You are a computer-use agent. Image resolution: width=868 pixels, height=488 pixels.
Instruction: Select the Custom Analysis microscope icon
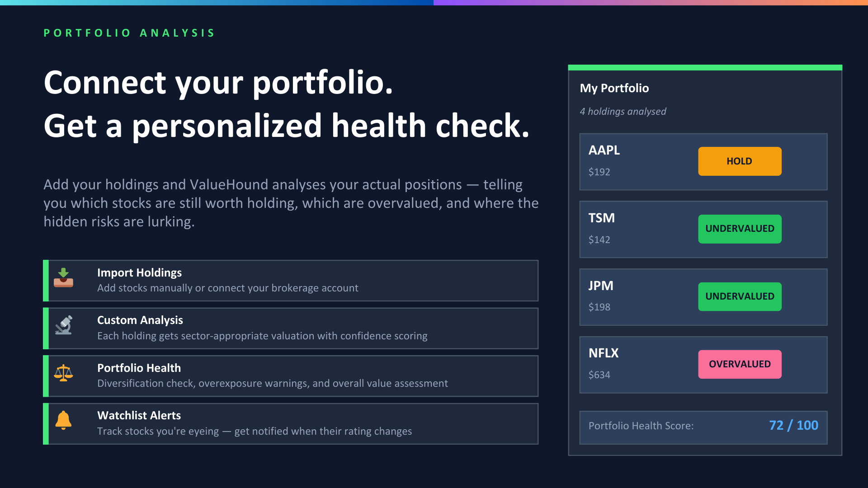click(64, 324)
